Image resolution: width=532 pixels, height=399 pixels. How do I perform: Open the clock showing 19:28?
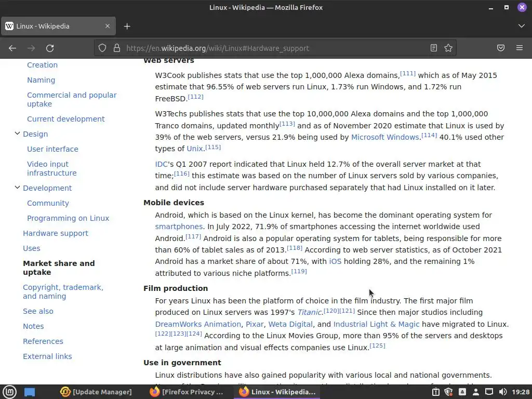[521, 392]
